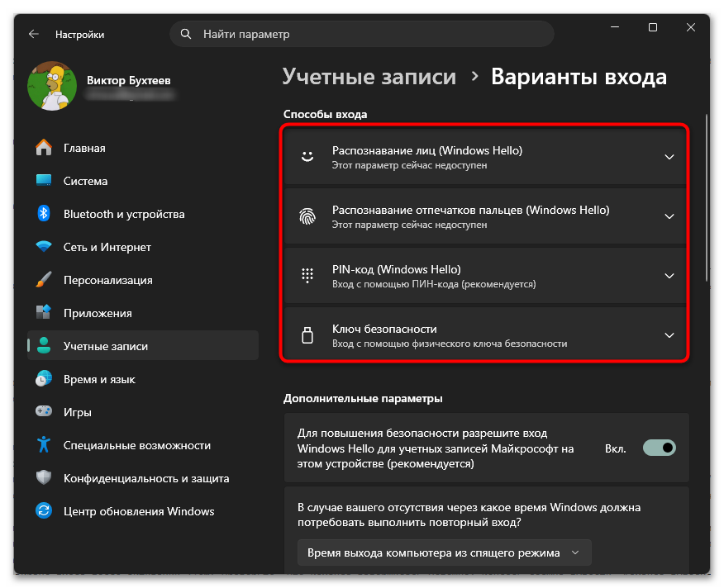Screen dimensions: 724x588
Task: Close the Настройки window
Action: click(690, 27)
